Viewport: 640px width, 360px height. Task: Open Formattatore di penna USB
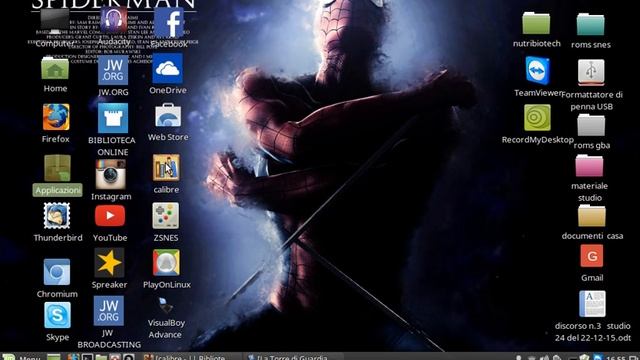point(591,73)
